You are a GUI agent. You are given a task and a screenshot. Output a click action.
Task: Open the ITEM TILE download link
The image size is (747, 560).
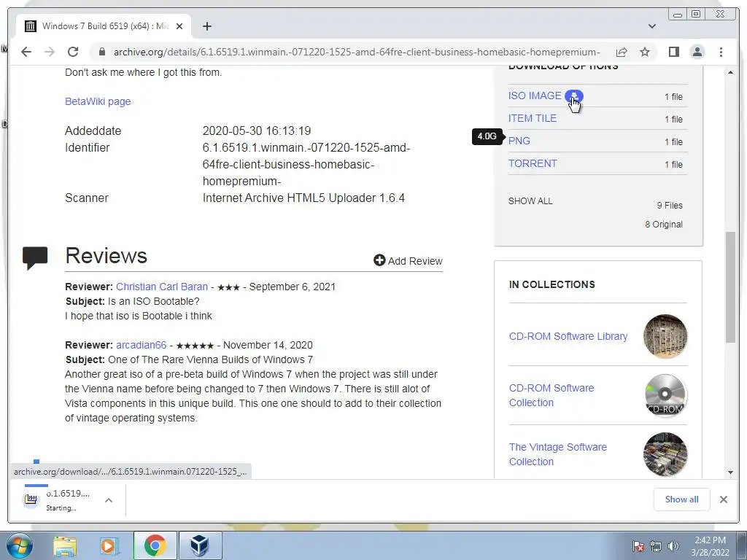coord(532,118)
